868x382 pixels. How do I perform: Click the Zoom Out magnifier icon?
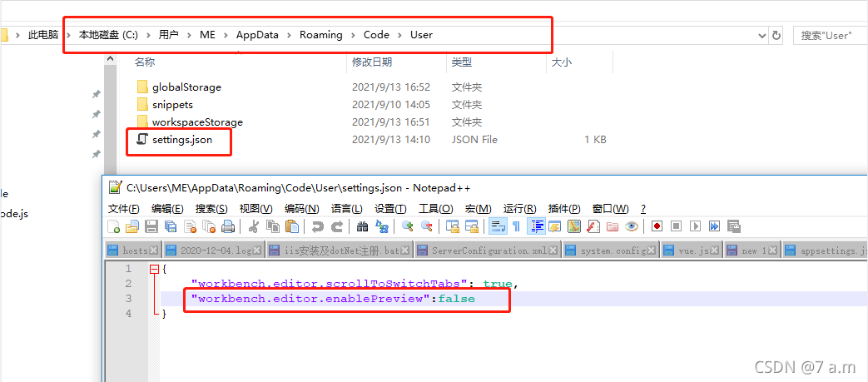pyautogui.click(x=427, y=226)
